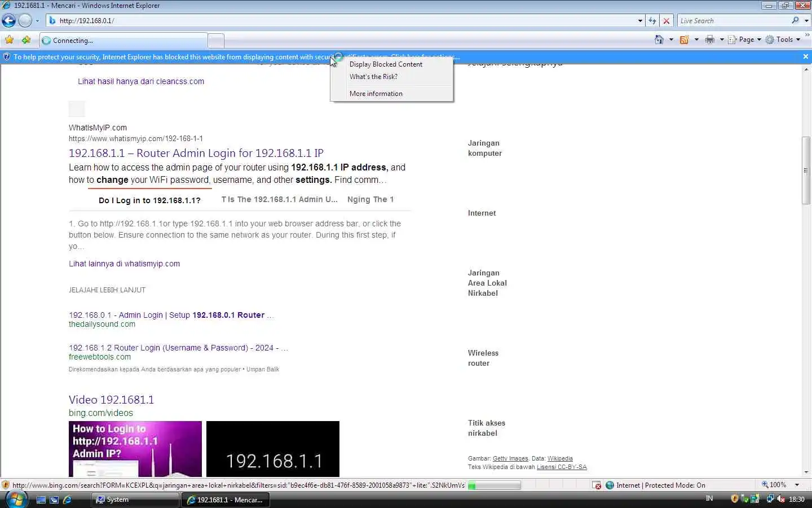Expand the Print options dropdown arrow
Viewport: 812px width, 508px height.
[x=722, y=40]
